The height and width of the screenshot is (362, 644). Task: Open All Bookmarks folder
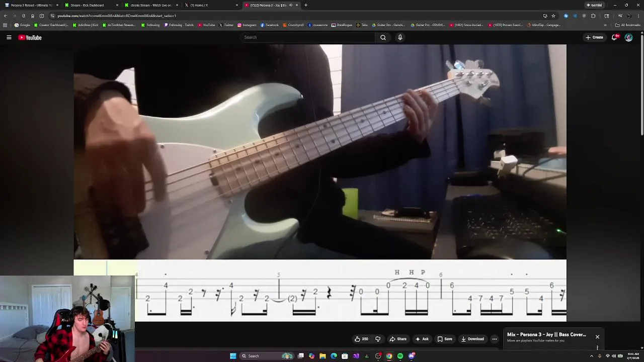point(628,25)
